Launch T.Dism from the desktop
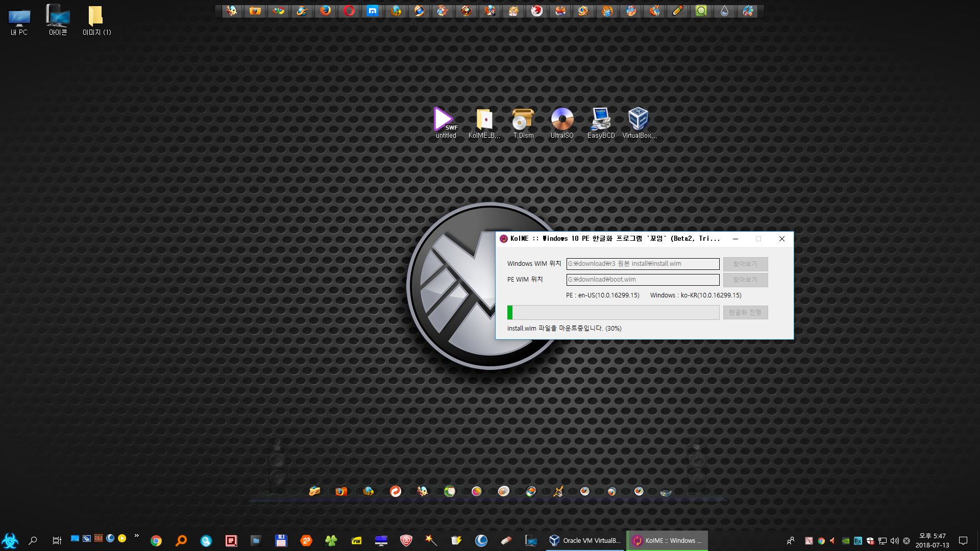This screenshot has width=980, height=551. coord(523,122)
